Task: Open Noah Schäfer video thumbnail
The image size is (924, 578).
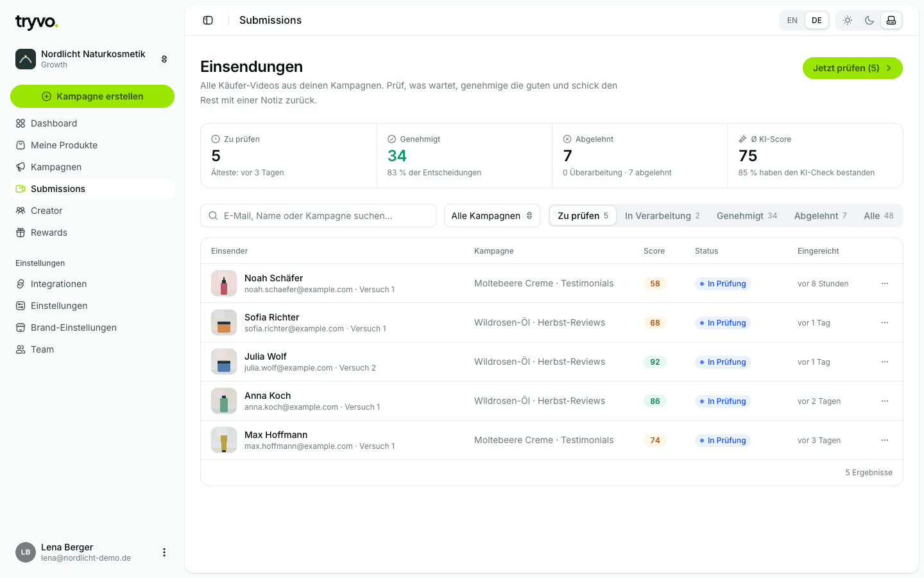Action: pos(224,283)
